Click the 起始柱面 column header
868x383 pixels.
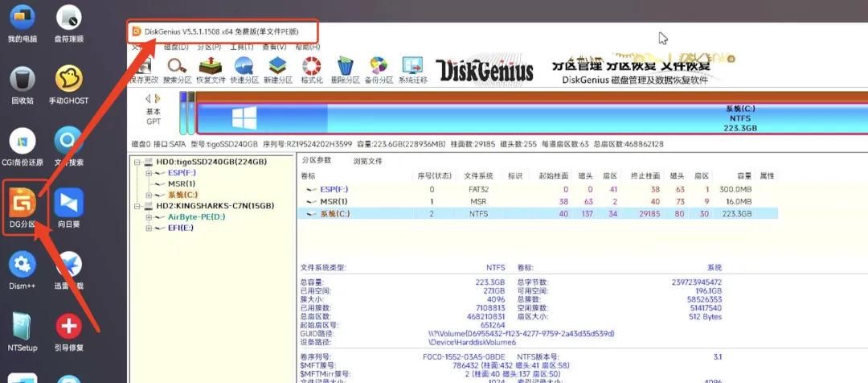554,175
